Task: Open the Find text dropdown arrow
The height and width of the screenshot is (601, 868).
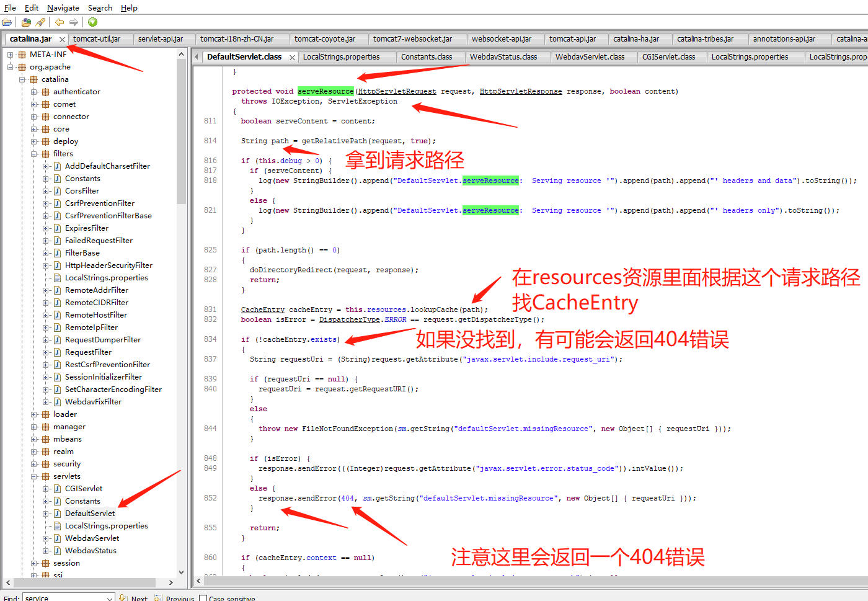Action: (x=110, y=598)
